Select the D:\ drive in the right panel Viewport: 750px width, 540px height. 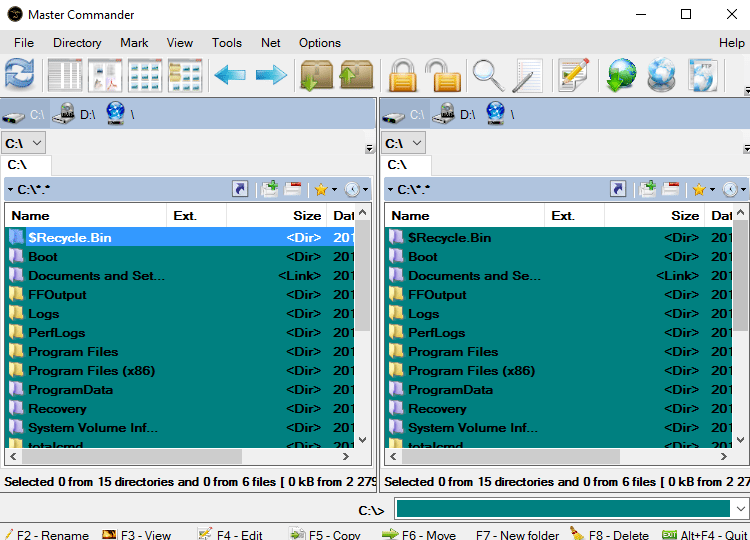458,114
